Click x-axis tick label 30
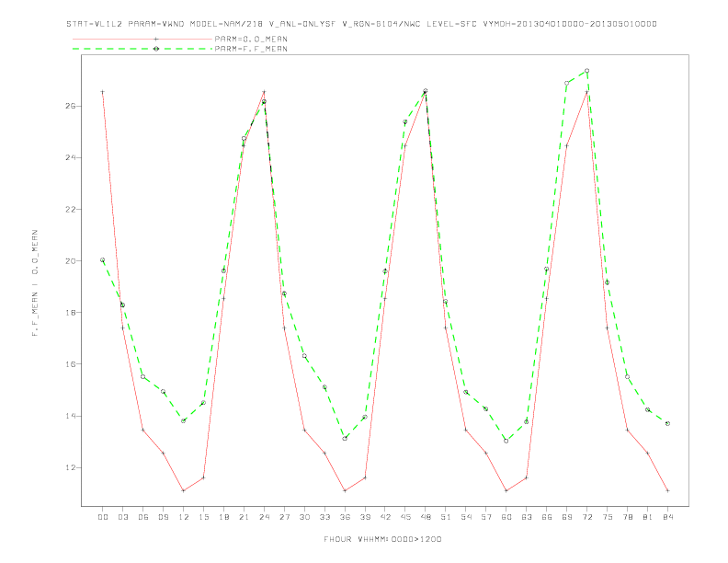The width and height of the screenshot is (728, 563). point(304,517)
